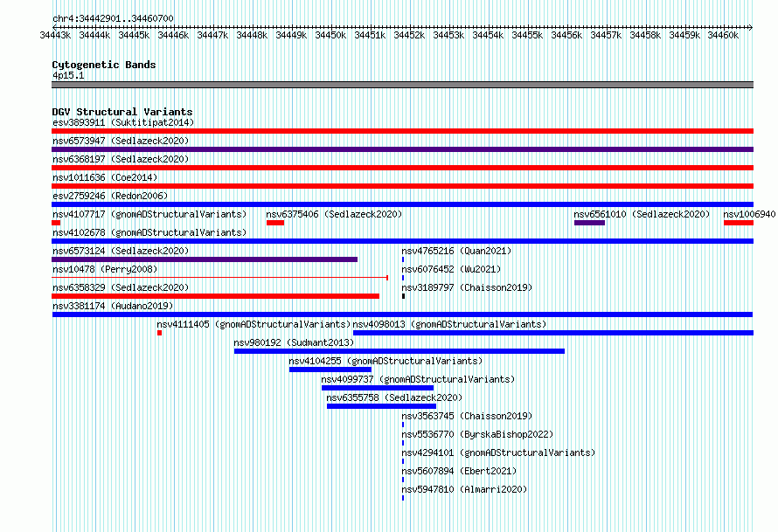Open the nsv980192 (Sudmant2013) label
This screenshot has width=778, height=532.
pos(294,342)
